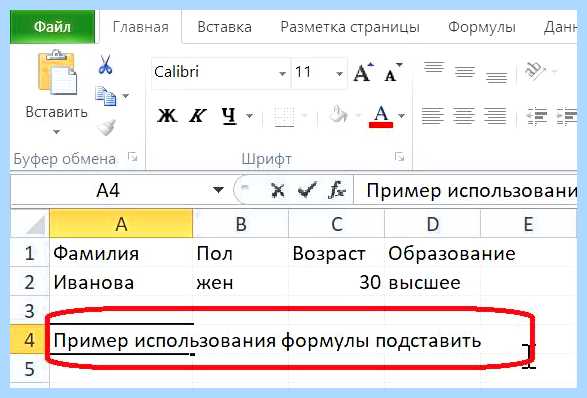Click the Increase Indent icon
The height and width of the screenshot is (398, 587).
[566, 116]
